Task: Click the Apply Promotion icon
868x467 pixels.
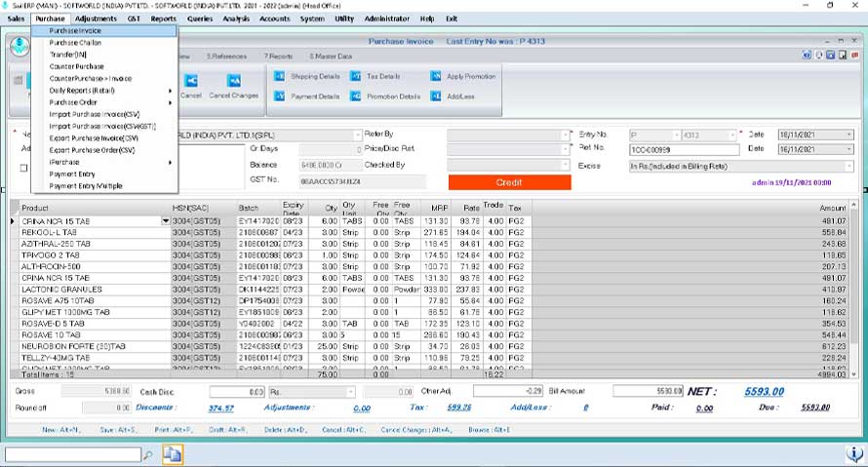Action: coord(435,75)
